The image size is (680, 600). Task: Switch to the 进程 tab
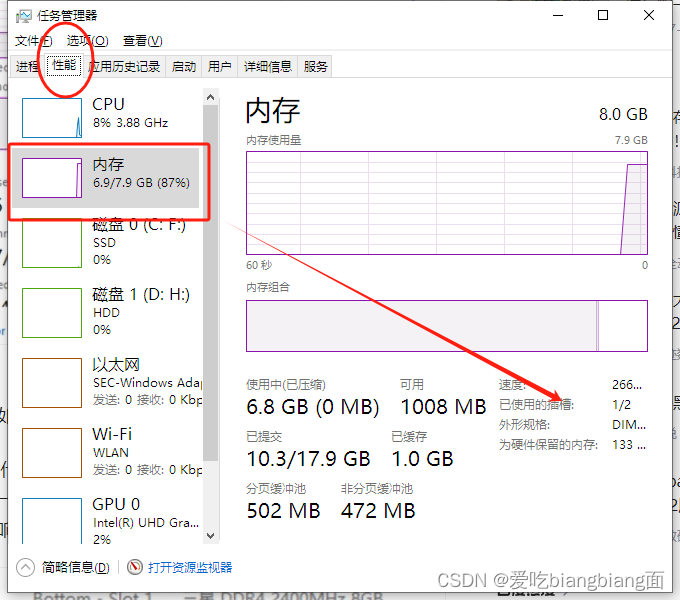click(x=27, y=66)
